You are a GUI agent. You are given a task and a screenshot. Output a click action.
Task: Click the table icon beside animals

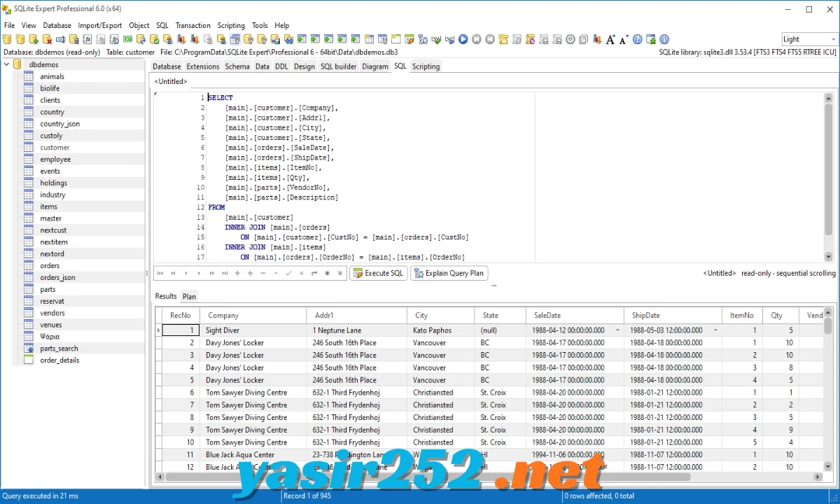29,76
